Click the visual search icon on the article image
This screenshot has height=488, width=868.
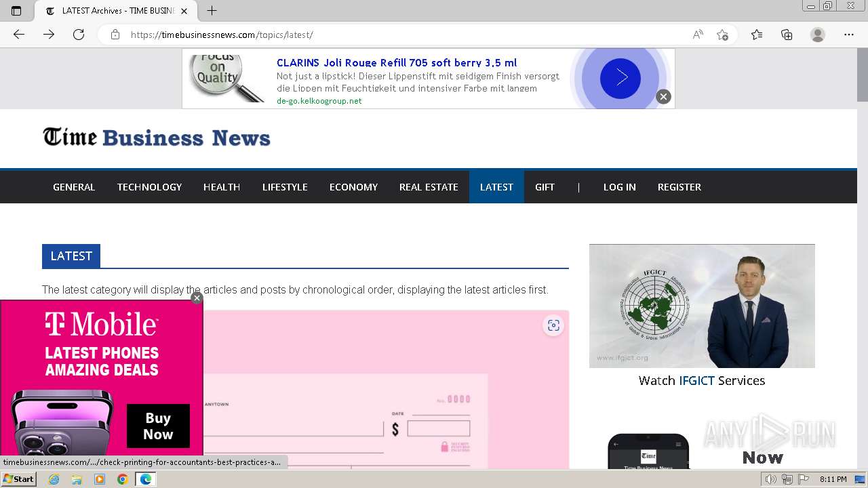[553, 326]
